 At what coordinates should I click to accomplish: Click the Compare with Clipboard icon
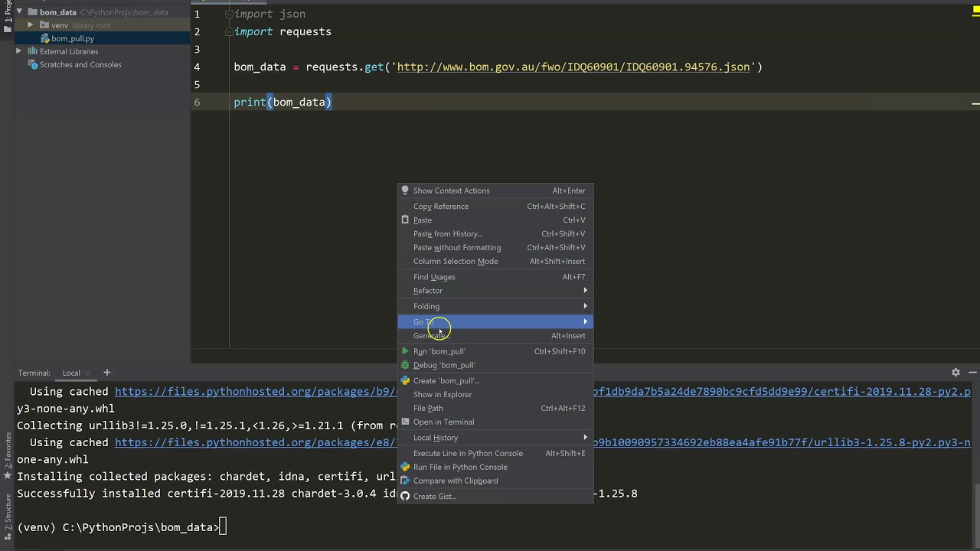[405, 481]
